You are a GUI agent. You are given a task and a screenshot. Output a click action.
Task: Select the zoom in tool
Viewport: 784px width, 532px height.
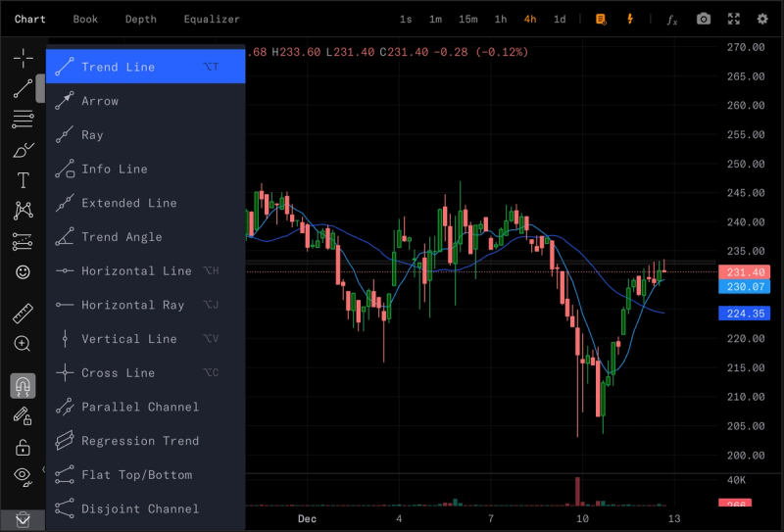(23, 344)
